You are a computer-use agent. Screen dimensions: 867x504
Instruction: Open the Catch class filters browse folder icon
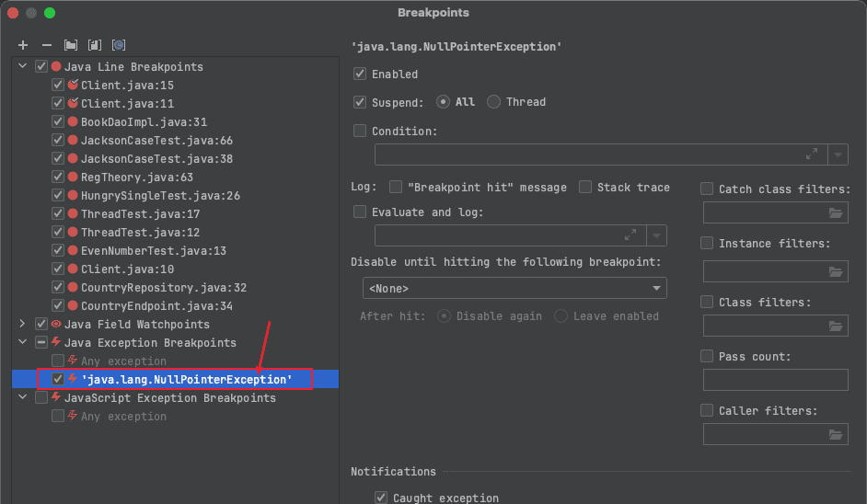point(835,213)
